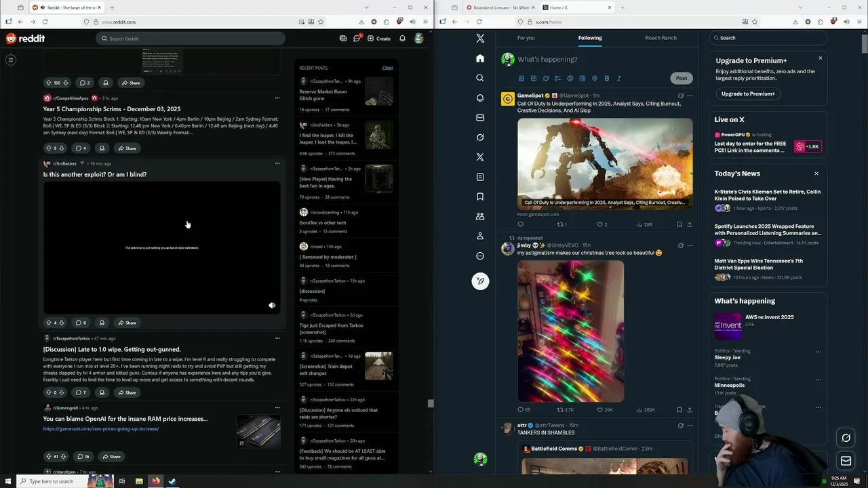
Task: Expand the Reddit left sidebar hamburger
Action: point(11,60)
